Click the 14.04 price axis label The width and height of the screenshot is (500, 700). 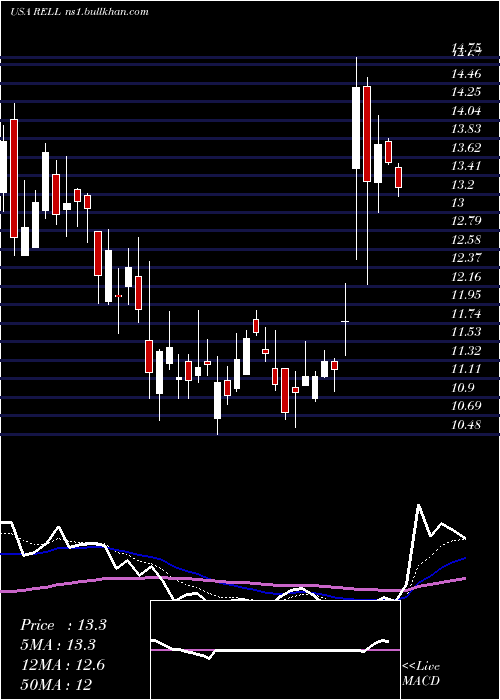pos(467,111)
